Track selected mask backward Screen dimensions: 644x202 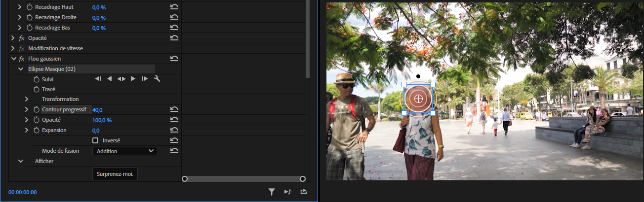tap(110, 79)
